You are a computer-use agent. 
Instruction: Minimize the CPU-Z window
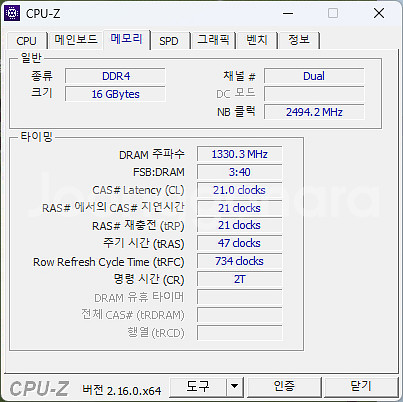288,14
